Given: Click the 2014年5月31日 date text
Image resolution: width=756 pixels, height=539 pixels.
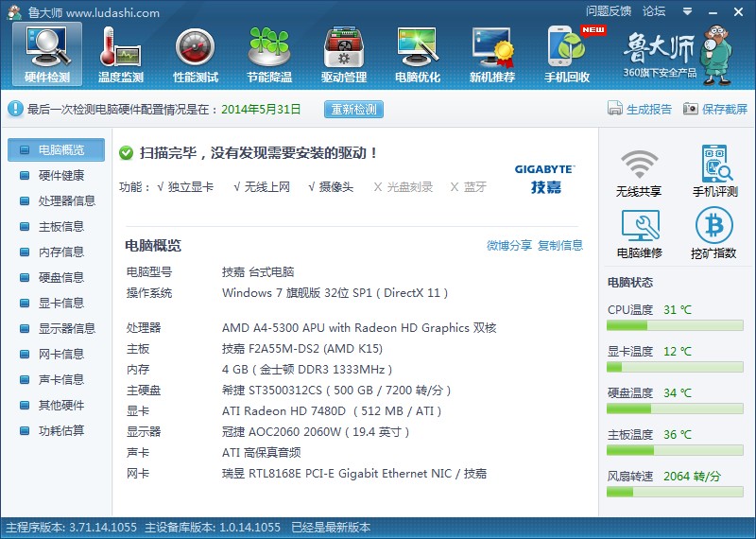Looking at the screenshot, I should coord(261,110).
